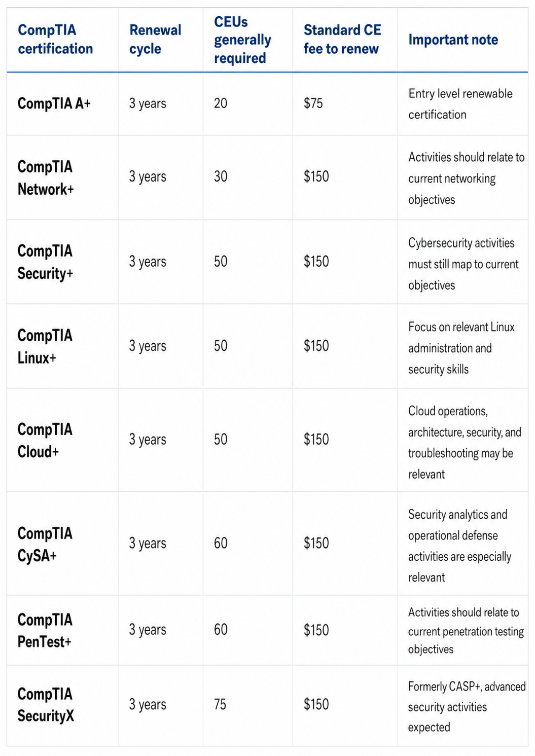
Task: Click the CompTIA Security+ certification name
Action: pos(45,262)
